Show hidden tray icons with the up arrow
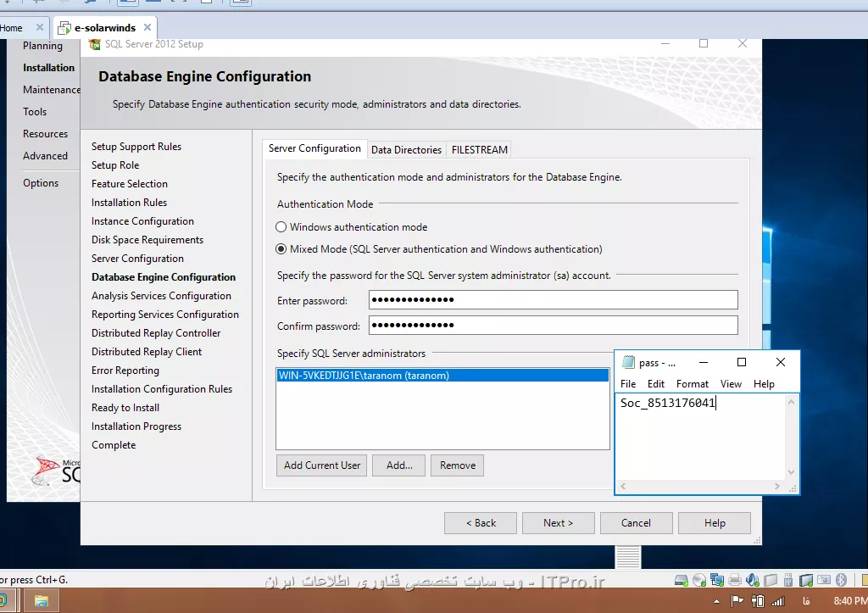868x613 pixels. coord(717,601)
